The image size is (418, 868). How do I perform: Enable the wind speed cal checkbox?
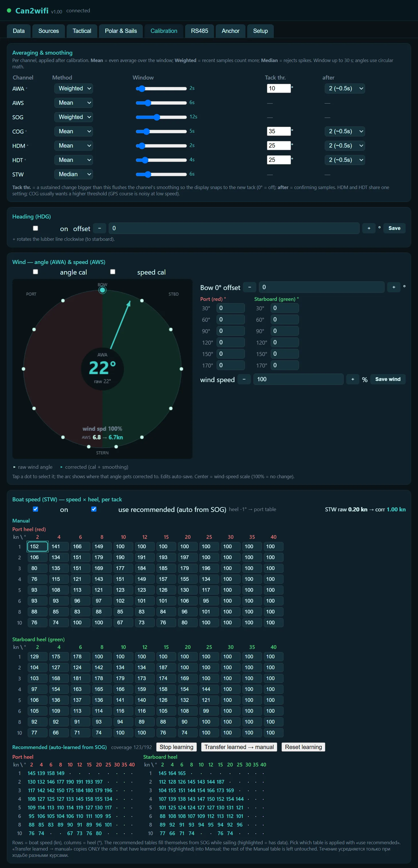pos(113,272)
